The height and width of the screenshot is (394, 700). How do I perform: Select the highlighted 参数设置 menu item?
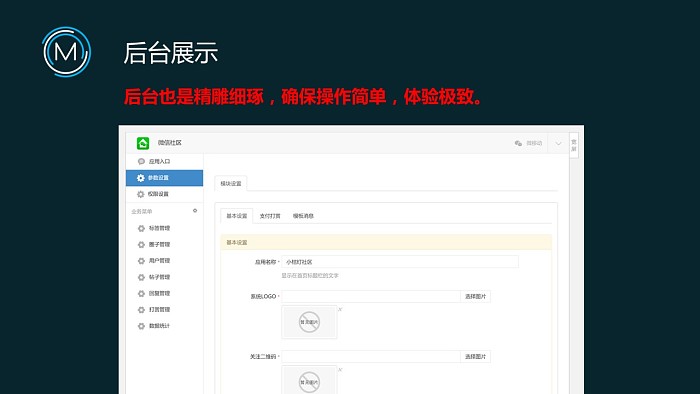coord(164,178)
